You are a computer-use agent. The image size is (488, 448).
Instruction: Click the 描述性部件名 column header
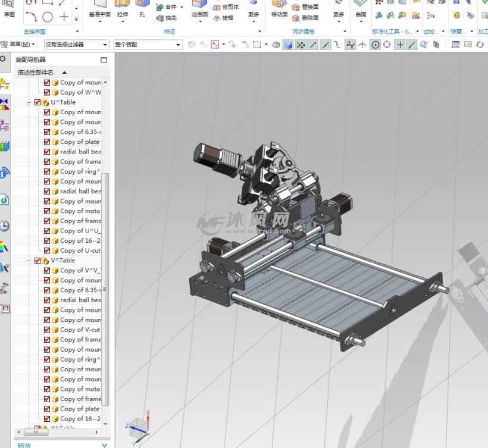(36, 72)
